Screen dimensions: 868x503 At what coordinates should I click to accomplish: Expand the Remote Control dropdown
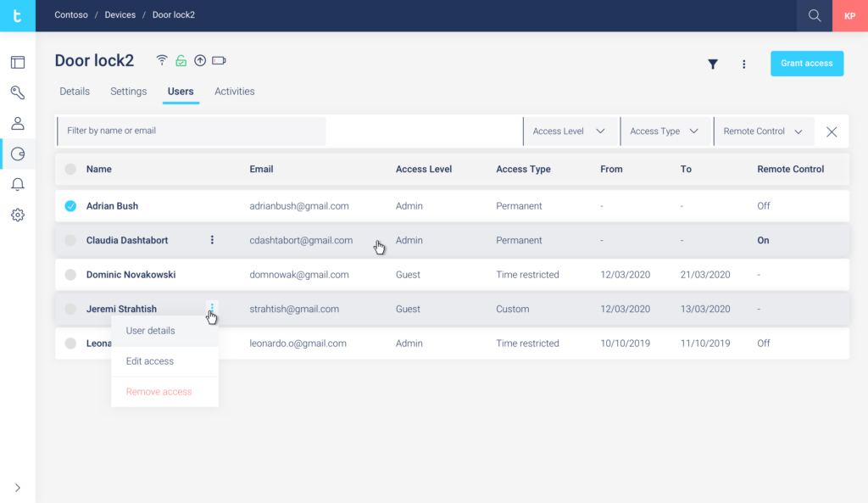pyautogui.click(x=764, y=131)
